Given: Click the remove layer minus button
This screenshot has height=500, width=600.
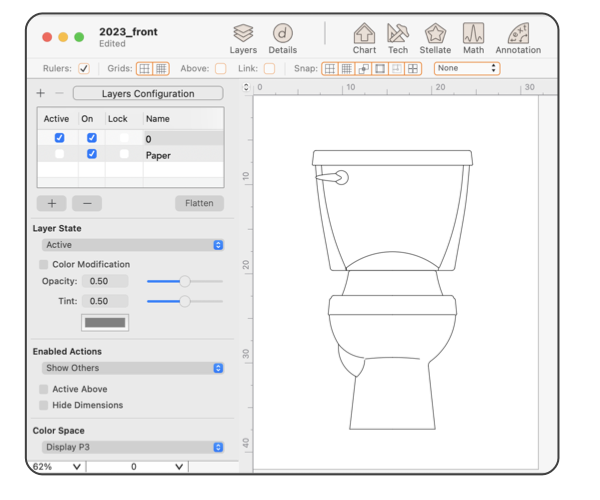Looking at the screenshot, I should (x=87, y=203).
